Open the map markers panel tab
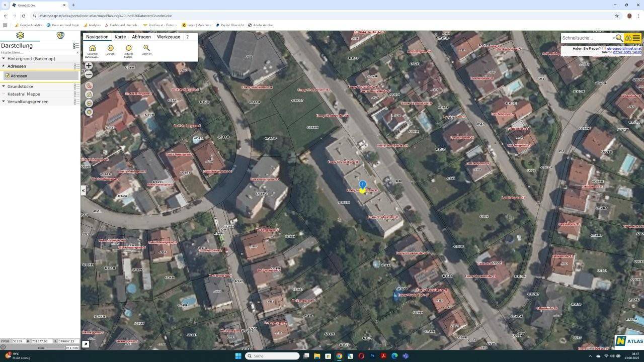The height and width of the screenshot is (362, 644). pyautogui.click(x=60, y=35)
